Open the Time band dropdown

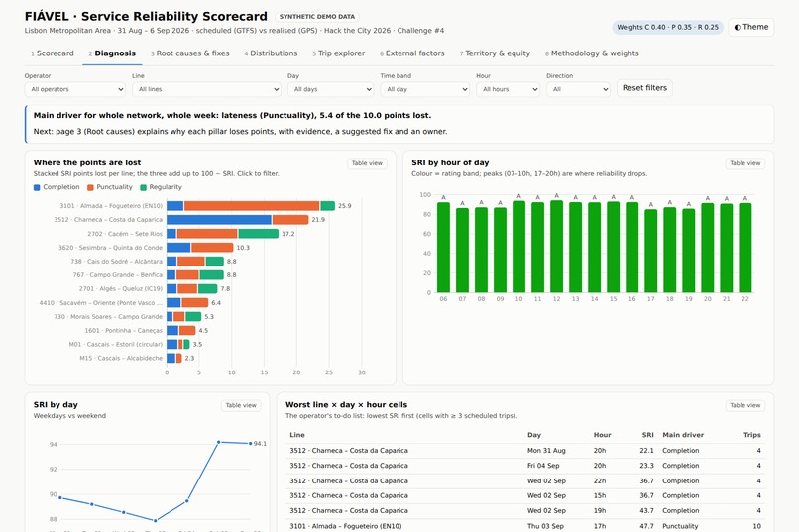[x=424, y=89]
